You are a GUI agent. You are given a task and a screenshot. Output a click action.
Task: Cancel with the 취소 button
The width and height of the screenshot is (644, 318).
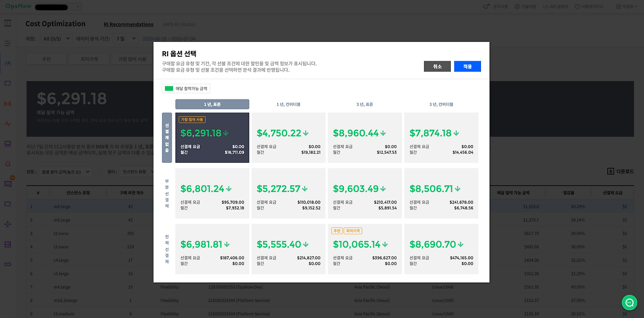[x=437, y=66]
